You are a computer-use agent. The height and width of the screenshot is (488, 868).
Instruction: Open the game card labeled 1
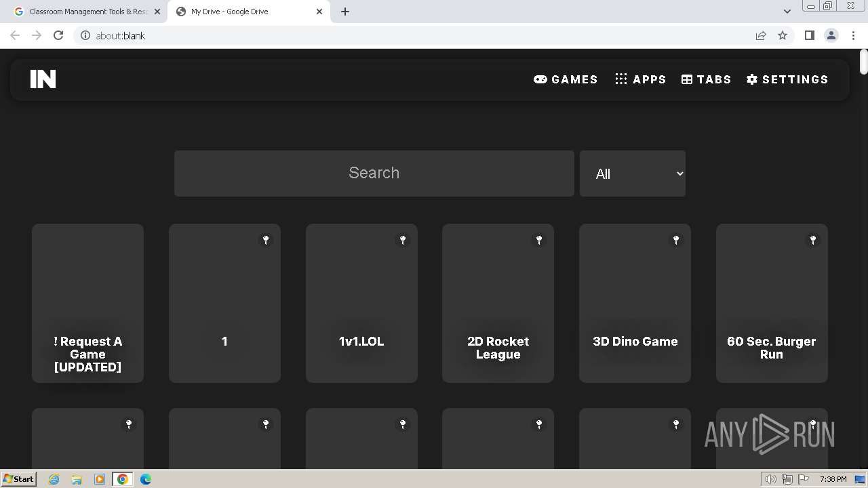point(224,303)
